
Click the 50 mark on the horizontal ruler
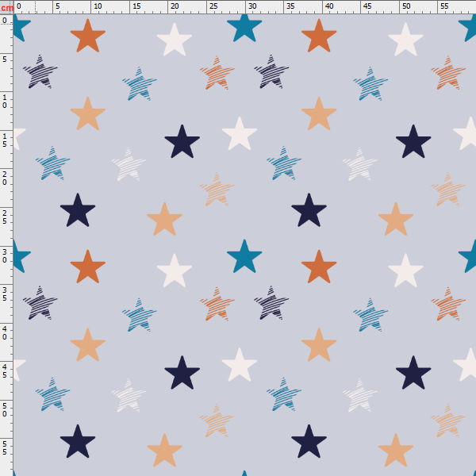pyautogui.click(x=406, y=6)
